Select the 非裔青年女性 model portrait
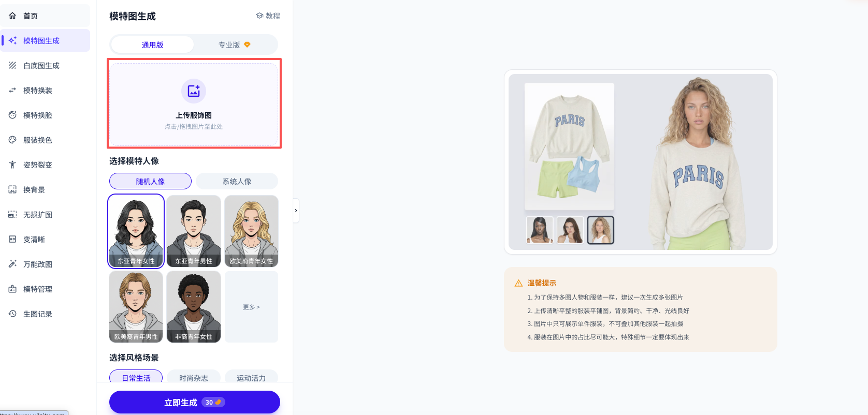Viewport: 868px width, 415px height. (x=194, y=307)
